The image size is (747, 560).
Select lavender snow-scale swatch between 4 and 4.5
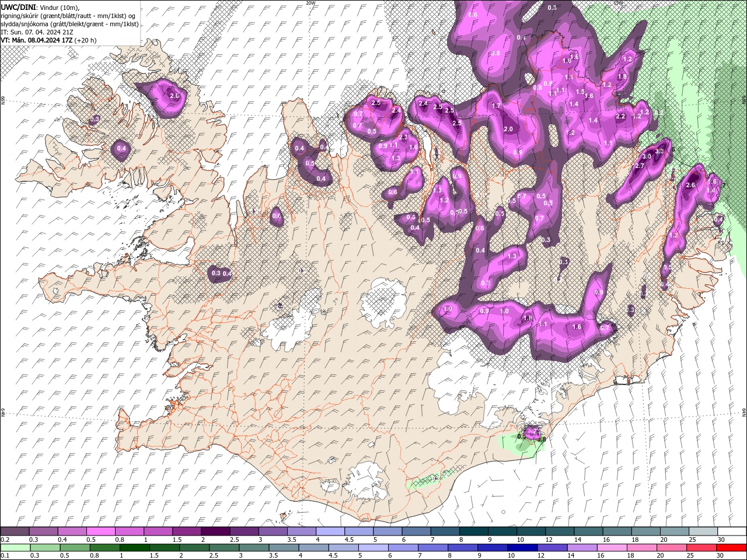coord(330,531)
